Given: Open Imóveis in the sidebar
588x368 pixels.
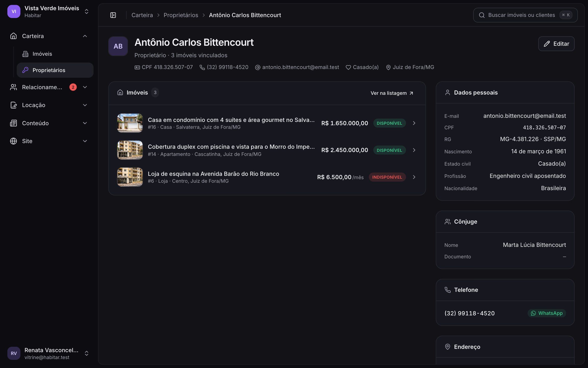Looking at the screenshot, I should [x=55, y=54].
